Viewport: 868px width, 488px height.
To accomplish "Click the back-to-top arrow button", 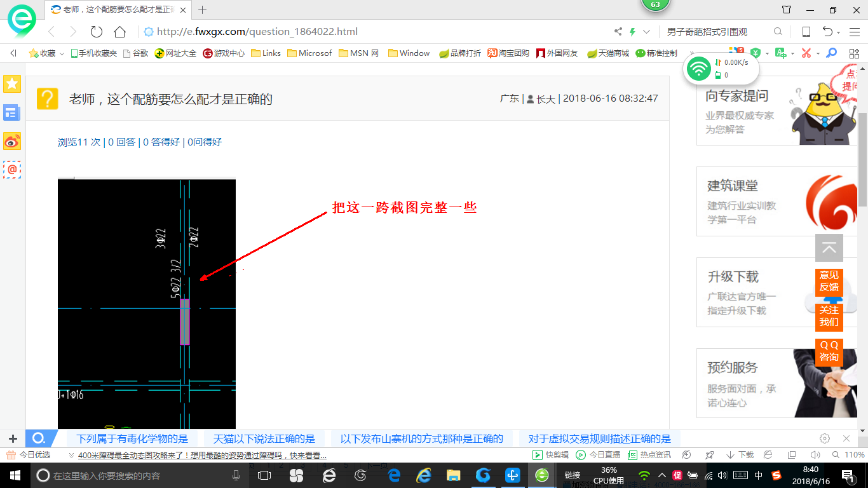I will pos(829,248).
